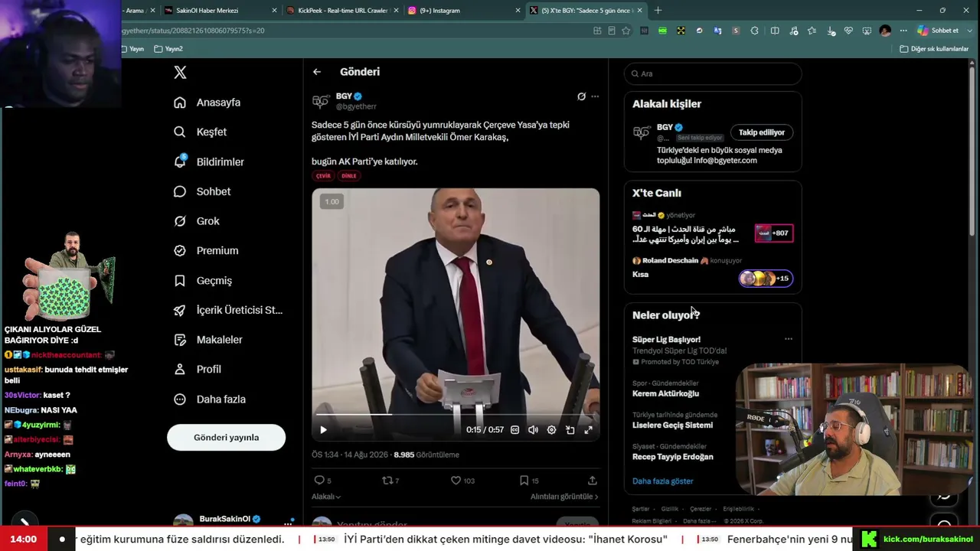Like the BGY post
The height and width of the screenshot is (551, 980).
[456, 481]
